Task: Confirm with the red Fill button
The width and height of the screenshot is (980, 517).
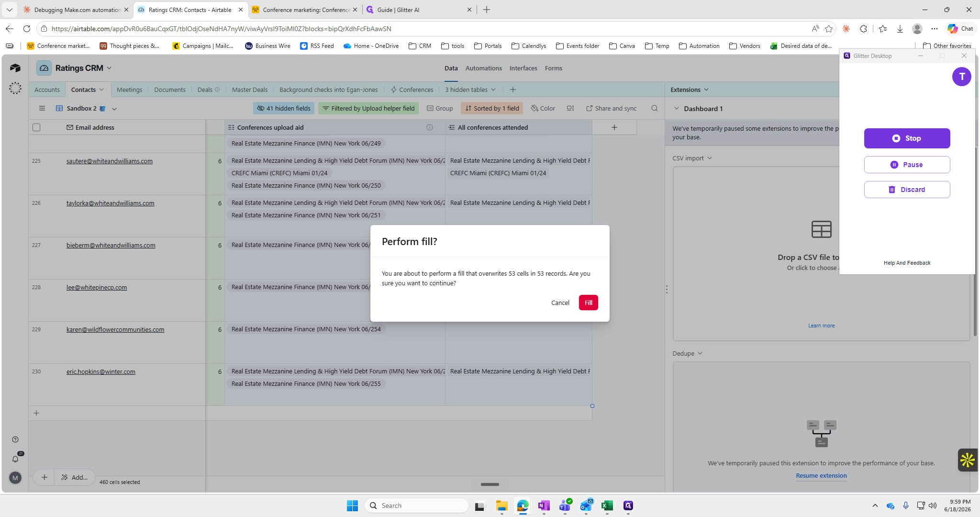Action: point(588,303)
